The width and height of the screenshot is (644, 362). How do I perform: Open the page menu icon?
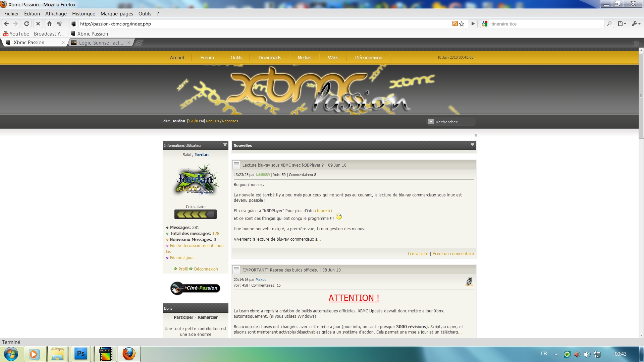coord(622,24)
